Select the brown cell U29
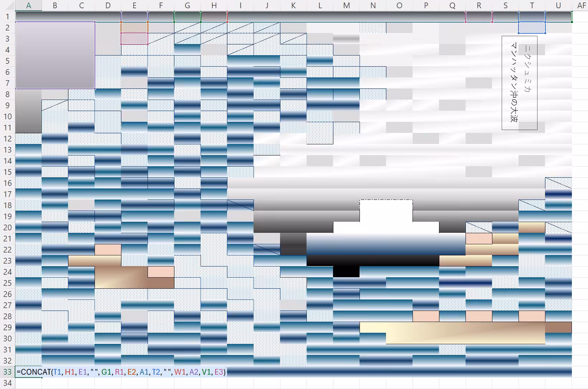Image resolution: width=588 pixels, height=389 pixels. [558, 327]
